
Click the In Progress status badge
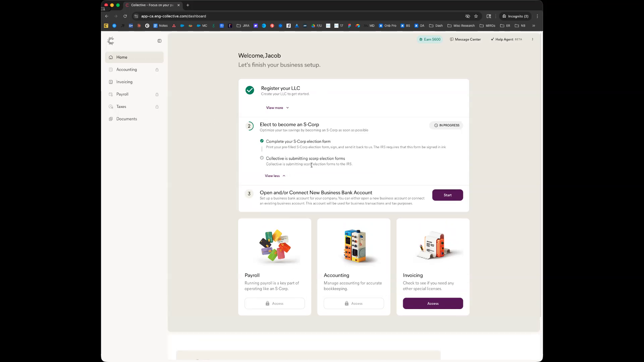pyautogui.click(x=446, y=125)
